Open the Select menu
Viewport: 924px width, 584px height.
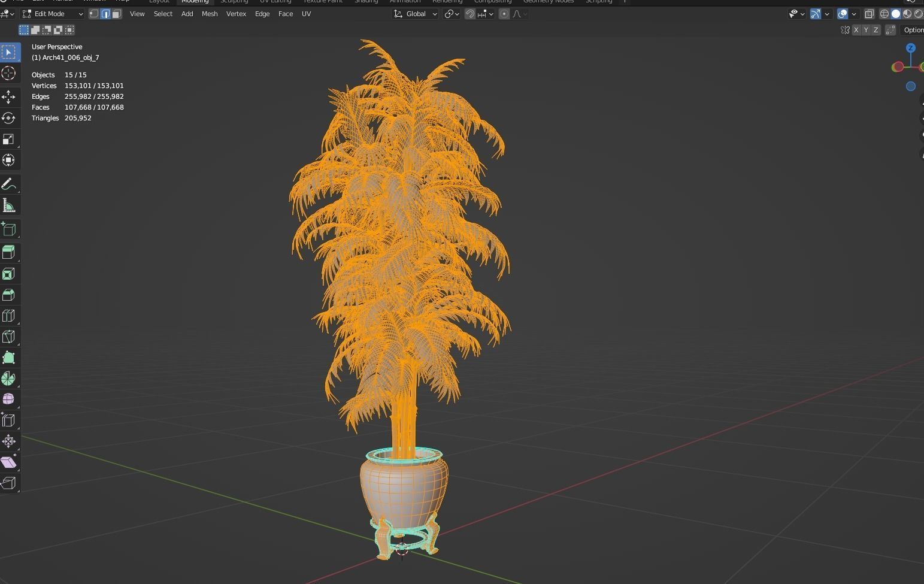tap(163, 14)
